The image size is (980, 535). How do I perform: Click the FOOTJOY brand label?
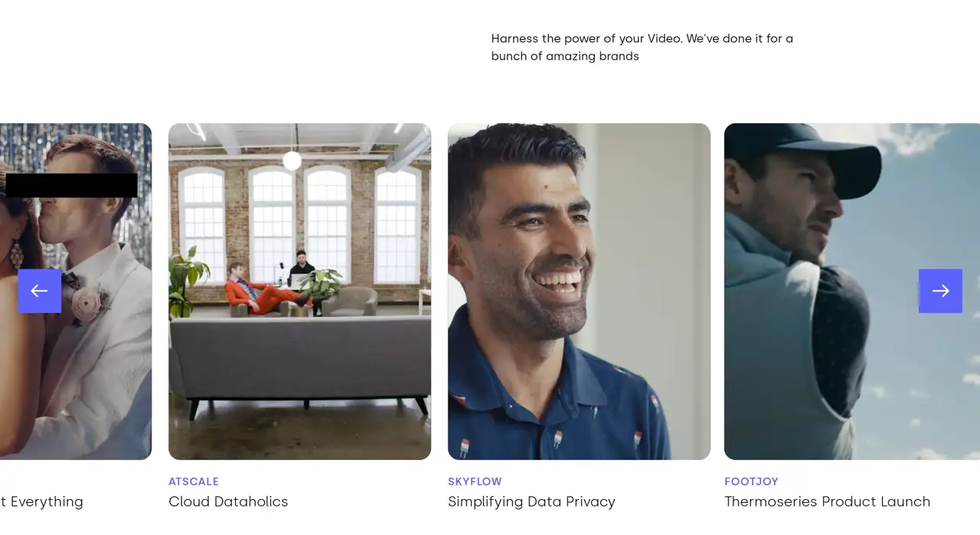751,481
